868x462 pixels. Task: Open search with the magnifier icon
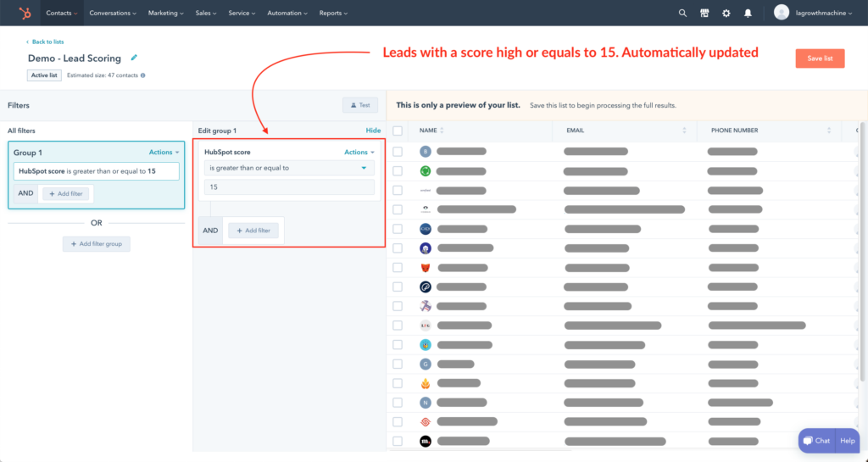[683, 13]
